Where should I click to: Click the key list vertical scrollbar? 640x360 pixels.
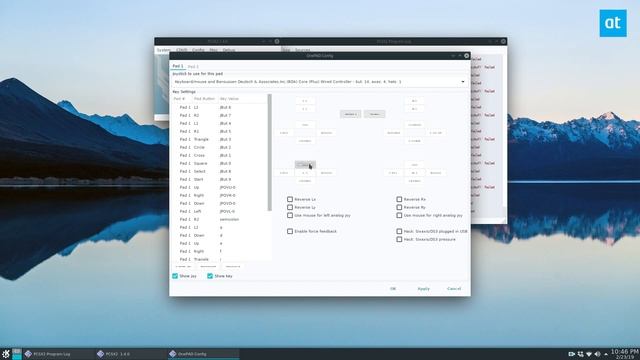pos(269,153)
